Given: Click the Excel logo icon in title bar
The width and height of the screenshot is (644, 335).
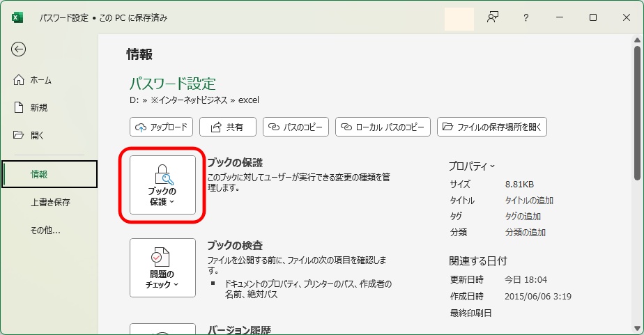Looking at the screenshot, I should coord(17,17).
